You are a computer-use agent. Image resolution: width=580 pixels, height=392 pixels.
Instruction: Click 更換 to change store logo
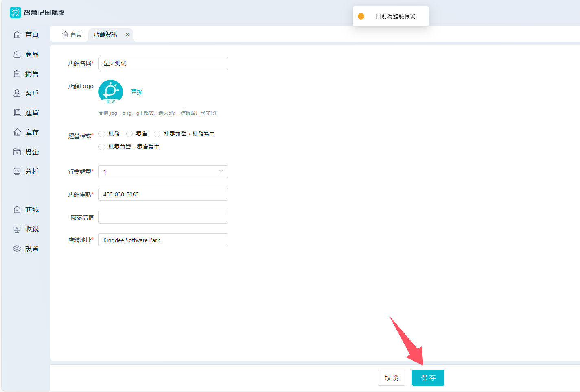pyautogui.click(x=137, y=92)
